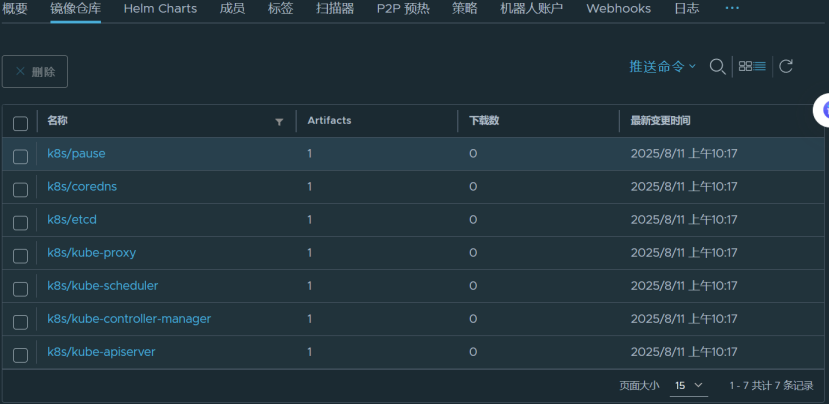
Task: Open the search magnifier icon
Action: [x=717, y=67]
